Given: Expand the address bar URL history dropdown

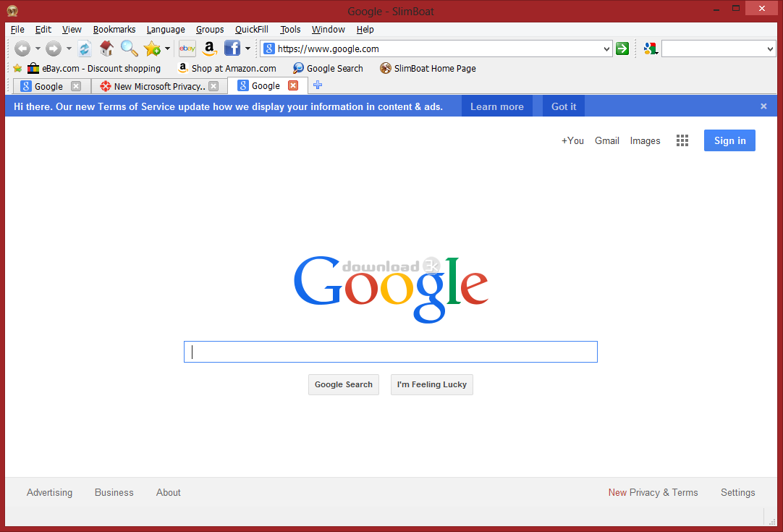Looking at the screenshot, I should (606, 48).
